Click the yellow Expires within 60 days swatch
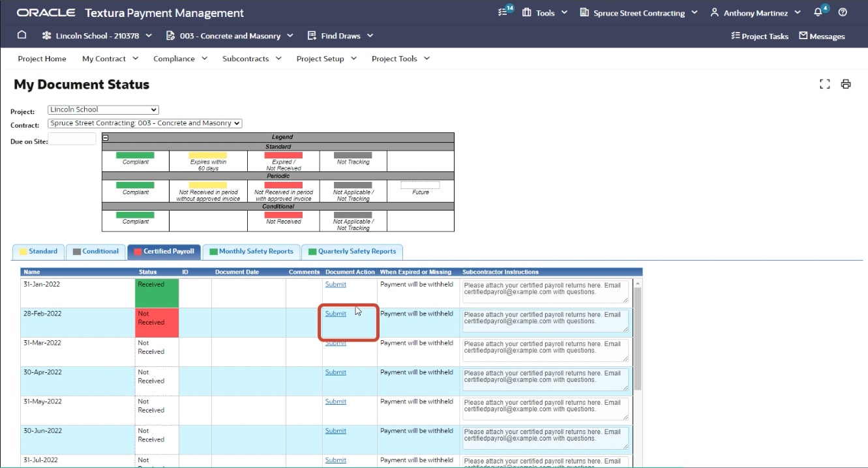This screenshot has width=868, height=468. (208, 156)
